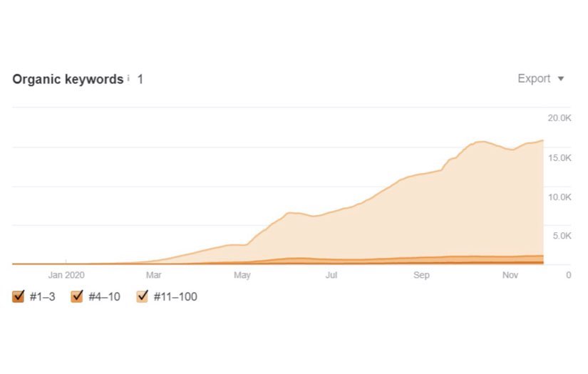Click the May label on the x-axis
The image size is (588, 374).
(242, 275)
